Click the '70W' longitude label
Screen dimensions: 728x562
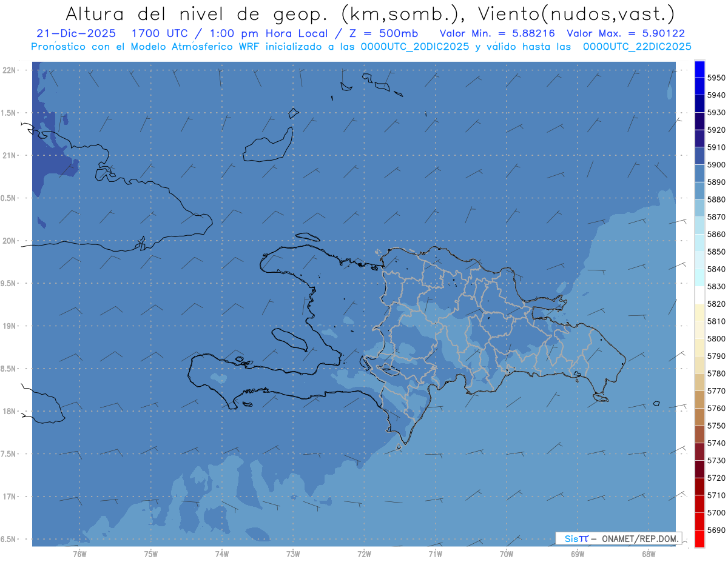[x=507, y=554]
